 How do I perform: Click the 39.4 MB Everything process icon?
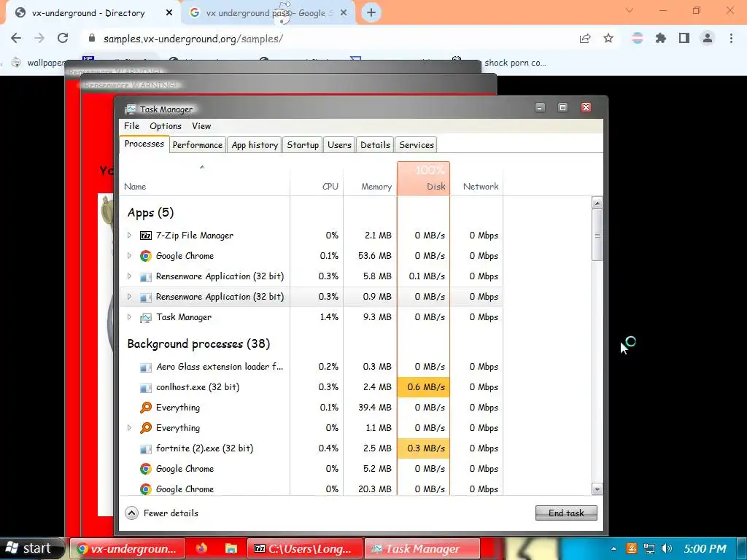click(146, 408)
